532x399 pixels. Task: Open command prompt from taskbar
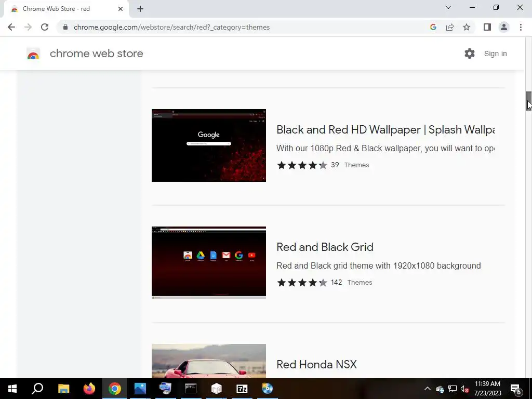point(191,389)
